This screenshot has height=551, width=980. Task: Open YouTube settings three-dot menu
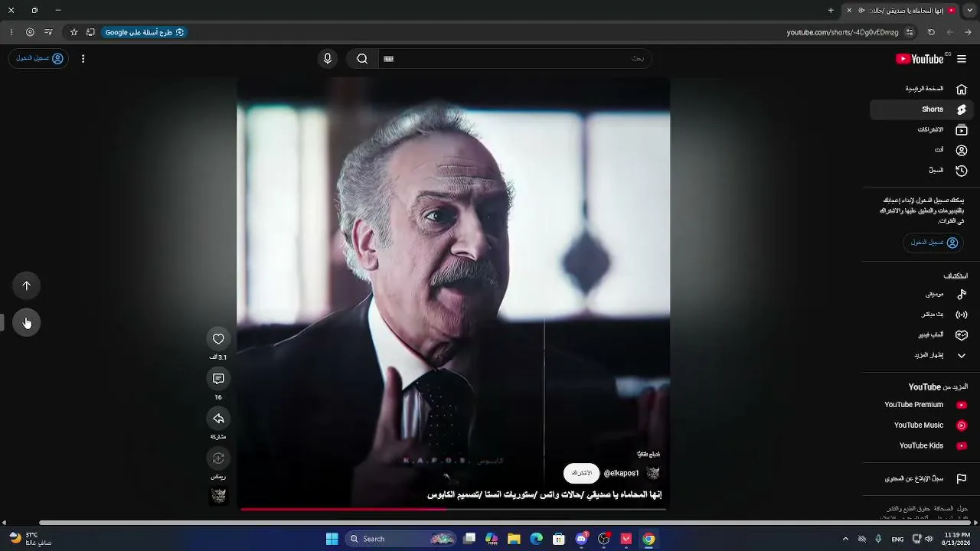coord(83,59)
